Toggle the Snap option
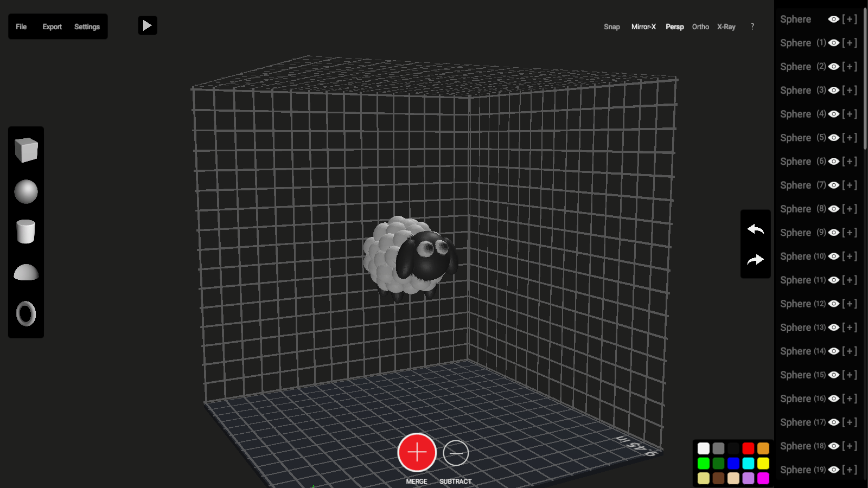Image resolution: width=868 pixels, height=488 pixels. (x=612, y=27)
